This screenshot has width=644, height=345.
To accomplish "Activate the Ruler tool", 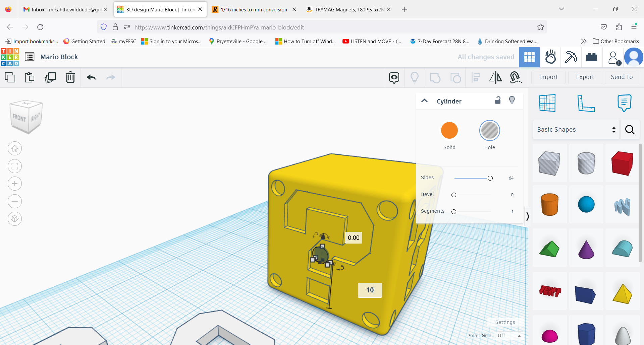I will coord(587,103).
